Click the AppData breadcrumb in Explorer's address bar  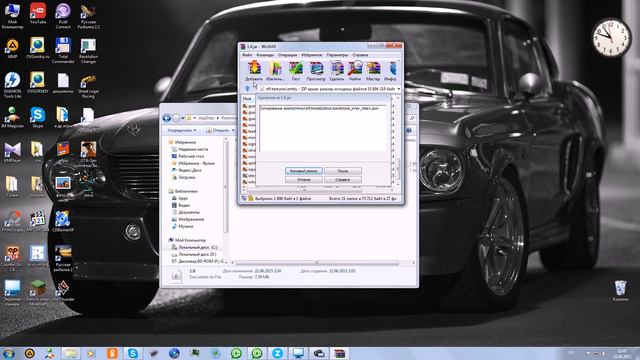pos(207,118)
